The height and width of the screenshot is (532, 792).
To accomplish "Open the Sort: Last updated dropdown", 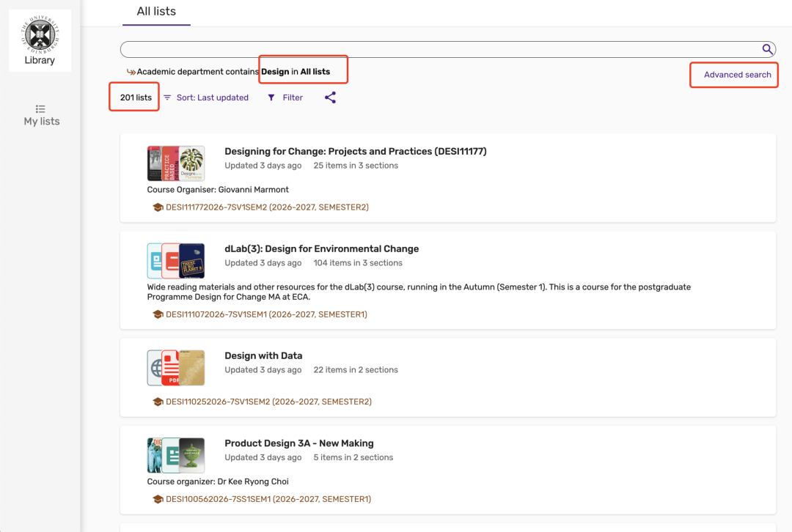I will point(206,97).
